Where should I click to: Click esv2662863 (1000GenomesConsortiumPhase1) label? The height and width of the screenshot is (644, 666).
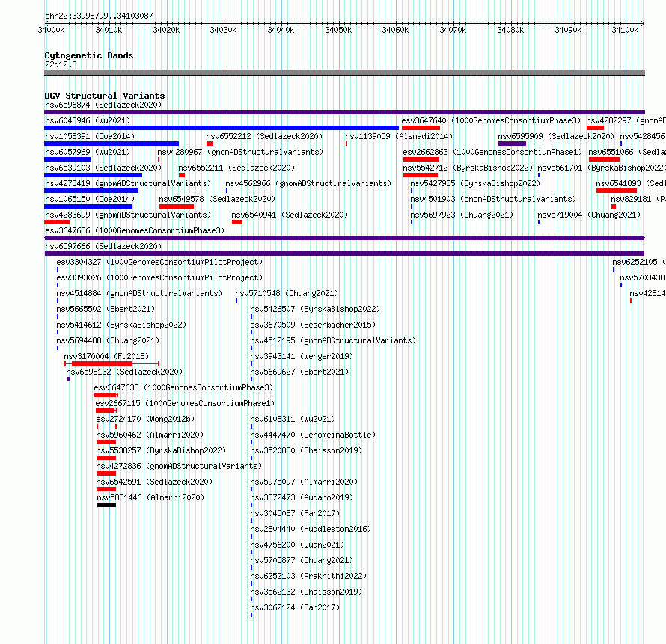(492, 152)
